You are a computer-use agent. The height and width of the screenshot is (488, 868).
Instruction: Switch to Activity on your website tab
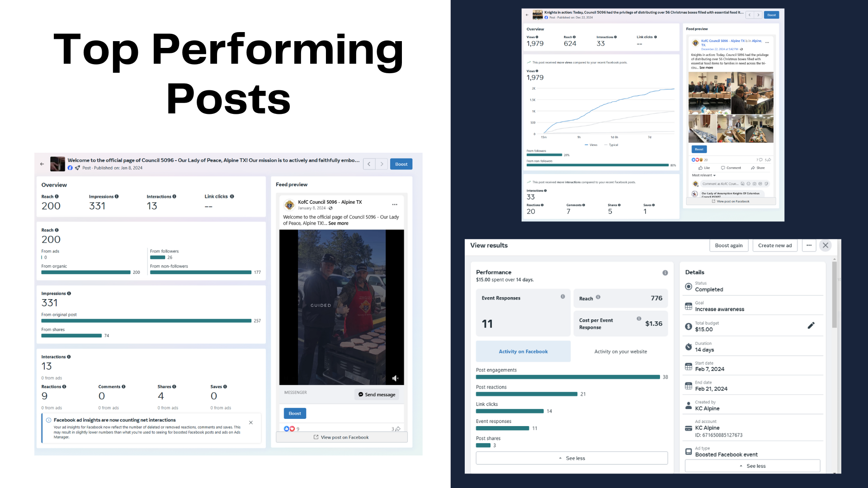620,352
